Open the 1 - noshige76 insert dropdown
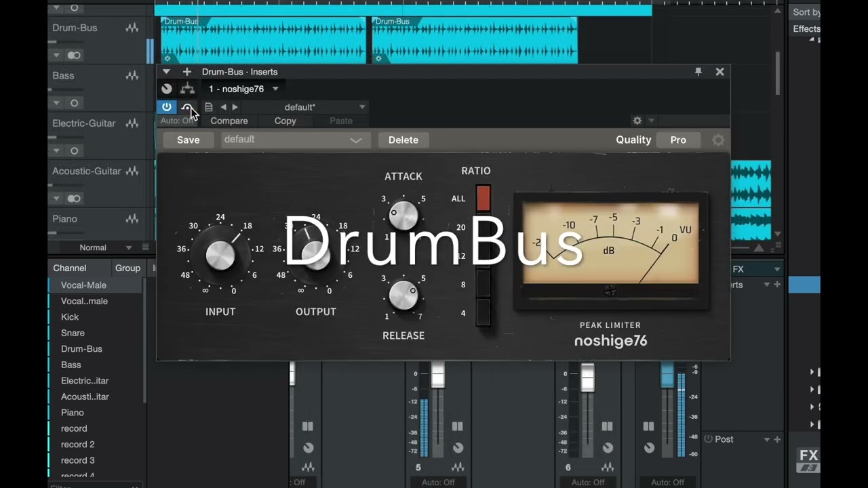 click(x=244, y=89)
